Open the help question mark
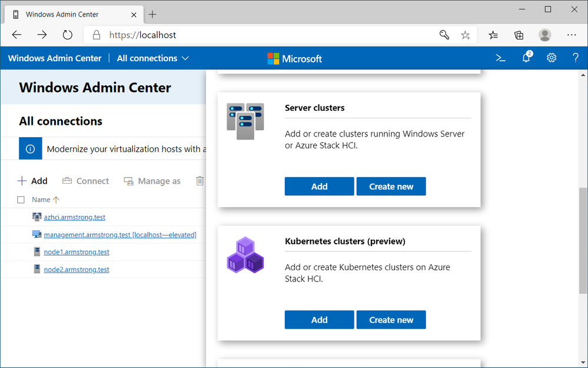The image size is (588, 368). click(x=575, y=58)
